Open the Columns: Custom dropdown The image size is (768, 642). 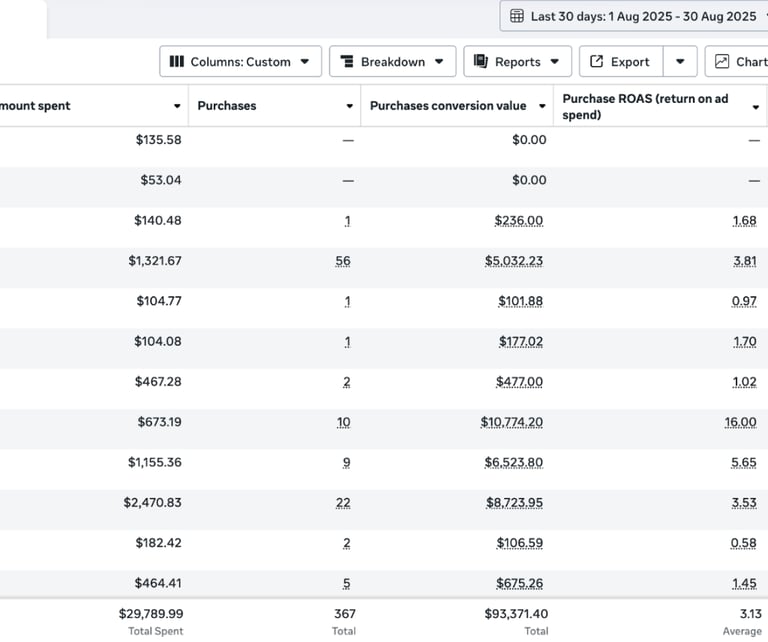coord(240,62)
